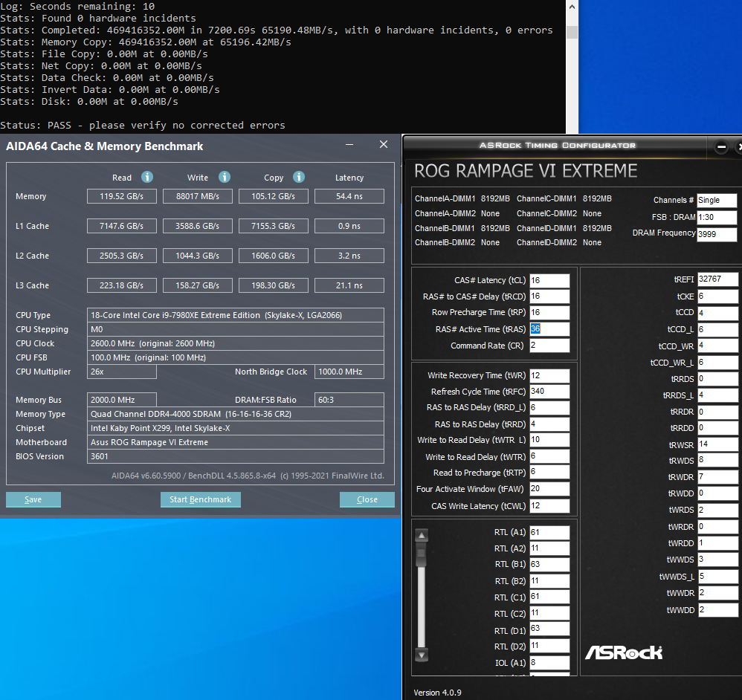Click the Four Activate Window (tFAW) field
The width and height of the screenshot is (742, 700).
549,489
